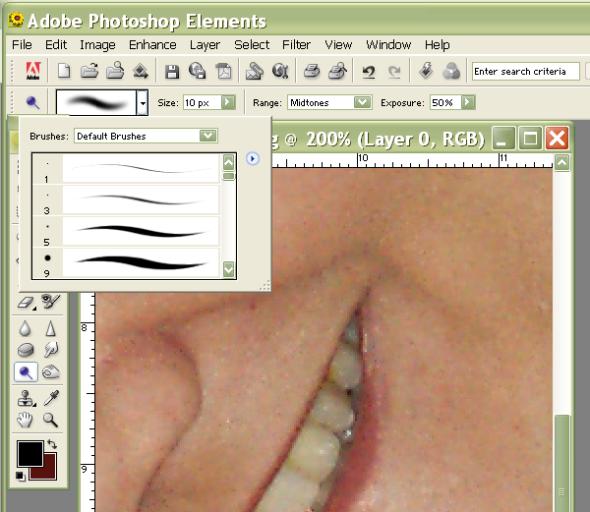This screenshot has height=512, width=590.
Task: Select the Zoom magnifier tool
Action: pyautogui.click(x=50, y=420)
